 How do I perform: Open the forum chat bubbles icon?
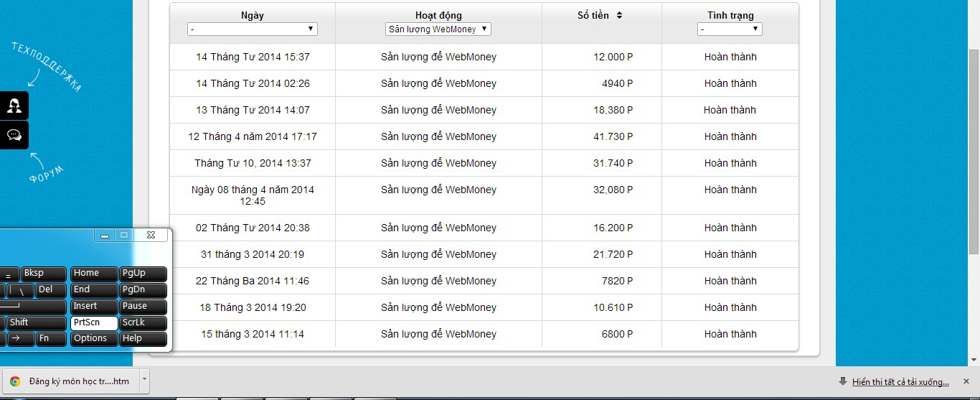click(x=14, y=135)
